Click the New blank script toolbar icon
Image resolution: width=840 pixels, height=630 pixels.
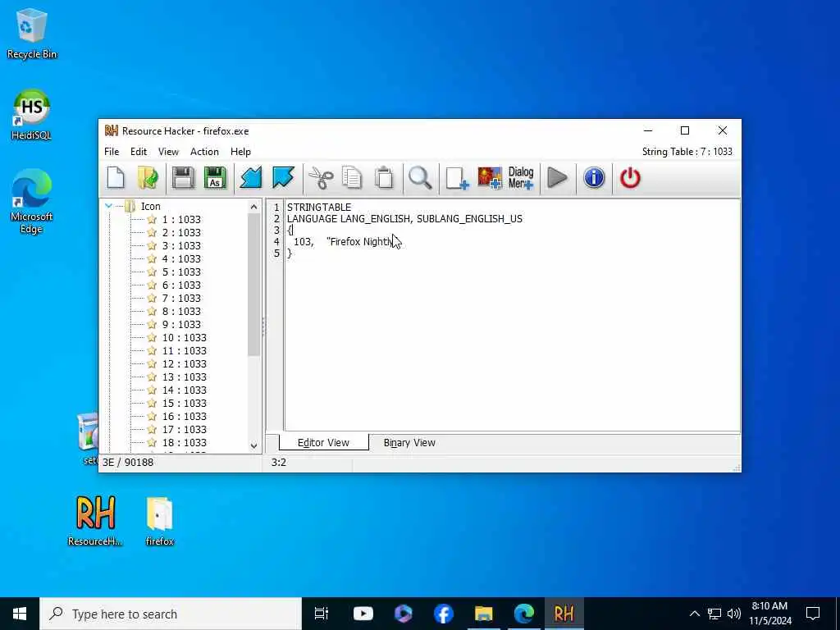click(x=116, y=178)
